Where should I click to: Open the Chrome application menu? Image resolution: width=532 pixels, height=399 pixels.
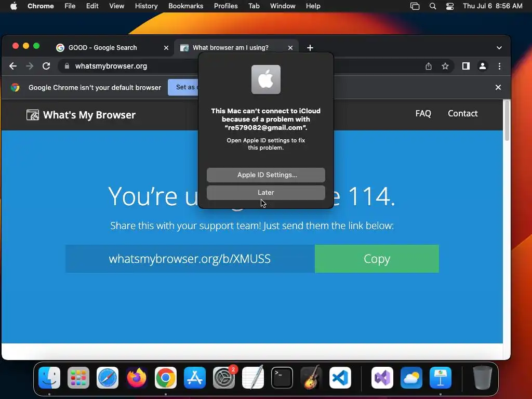(x=41, y=6)
